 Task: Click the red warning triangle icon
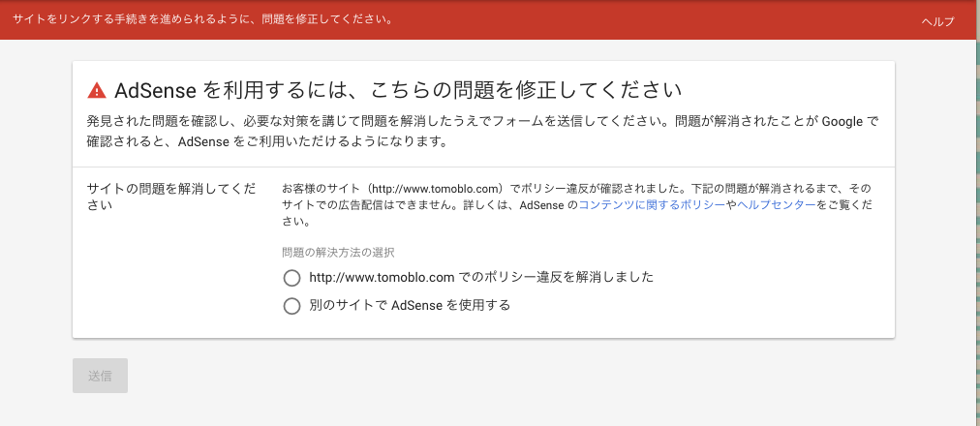click(97, 91)
